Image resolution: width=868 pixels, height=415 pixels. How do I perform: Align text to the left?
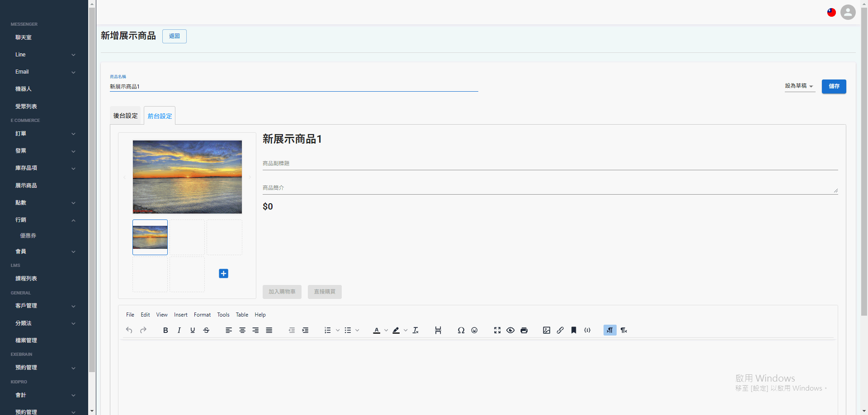229,330
